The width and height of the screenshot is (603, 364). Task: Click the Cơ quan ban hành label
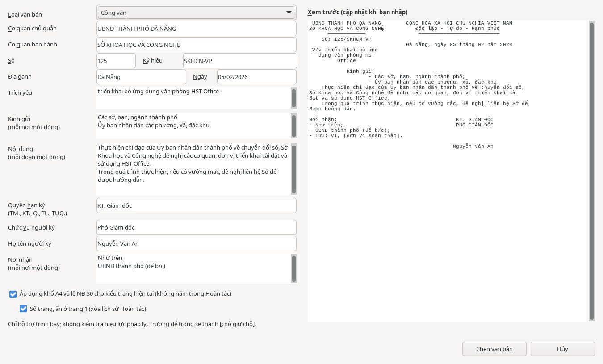pyautogui.click(x=33, y=45)
